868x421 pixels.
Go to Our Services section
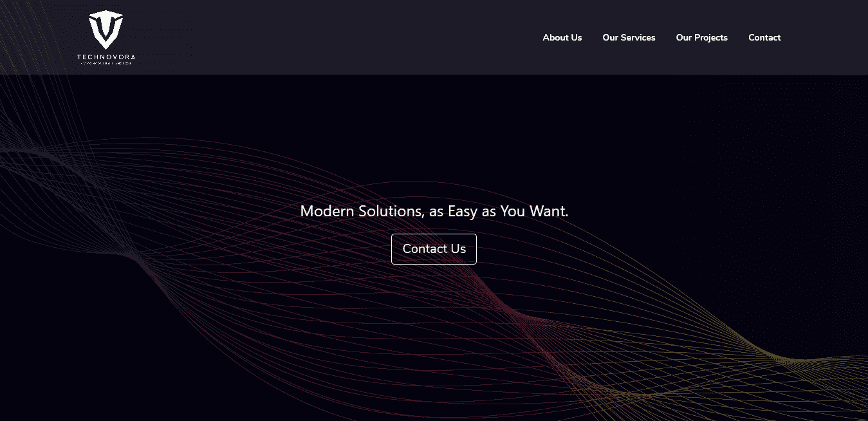click(x=629, y=37)
